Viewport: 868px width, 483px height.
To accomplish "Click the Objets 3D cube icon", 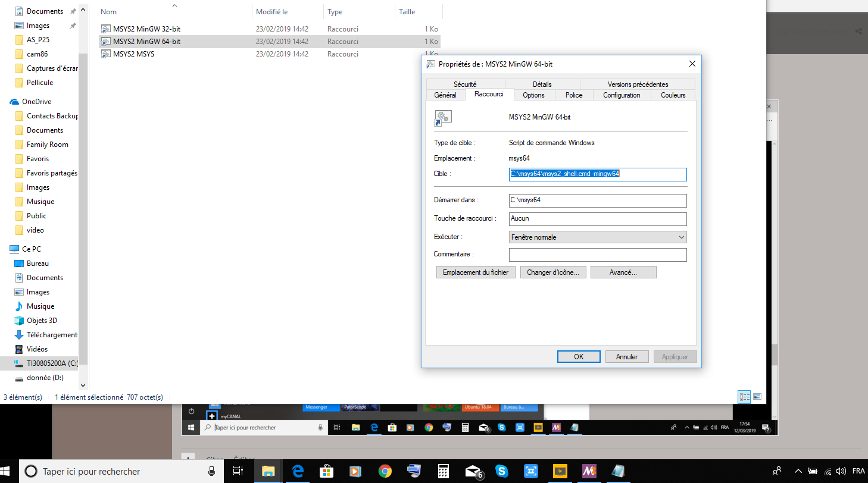I will point(19,321).
